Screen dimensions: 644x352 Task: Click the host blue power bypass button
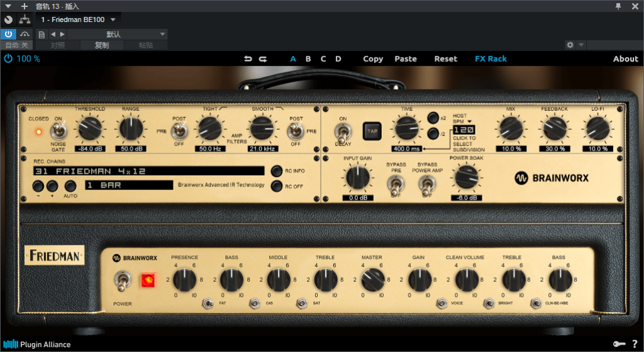(x=8, y=34)
